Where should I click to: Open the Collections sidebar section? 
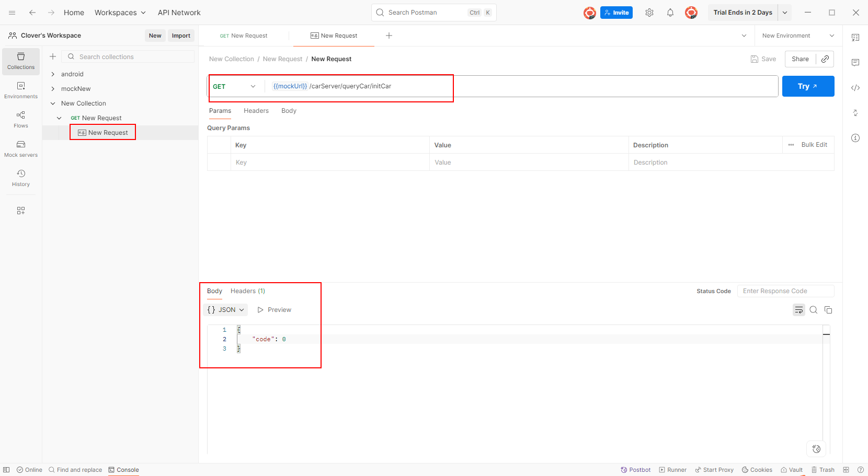click(21, 61)
